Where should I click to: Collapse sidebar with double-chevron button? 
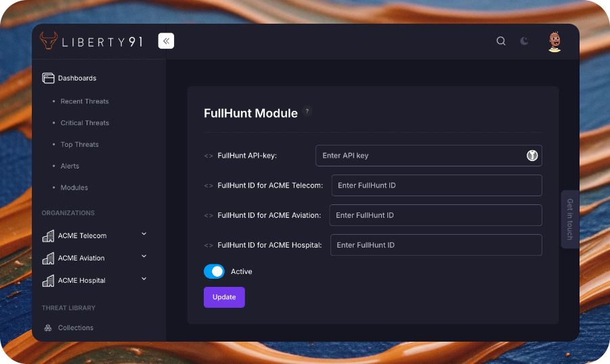pos(166,41)
